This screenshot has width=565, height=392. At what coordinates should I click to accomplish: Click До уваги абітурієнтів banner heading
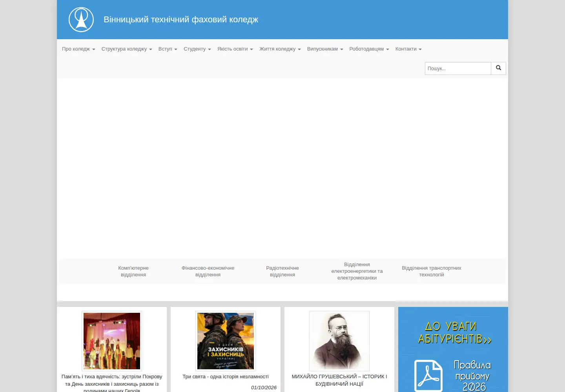pyautogui.click(x=454, y=332)
